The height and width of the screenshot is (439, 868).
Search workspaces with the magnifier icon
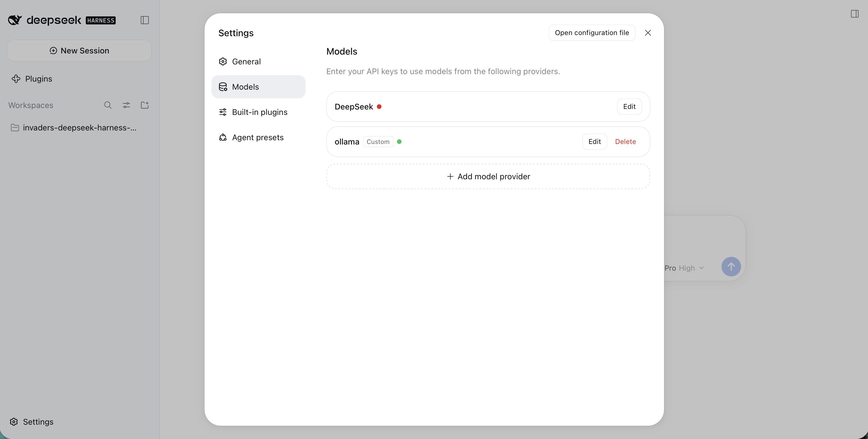[108, 105]
